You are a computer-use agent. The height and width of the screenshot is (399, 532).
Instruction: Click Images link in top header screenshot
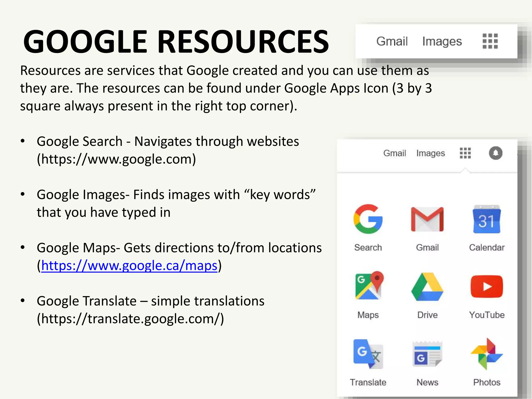click(442, 42)
